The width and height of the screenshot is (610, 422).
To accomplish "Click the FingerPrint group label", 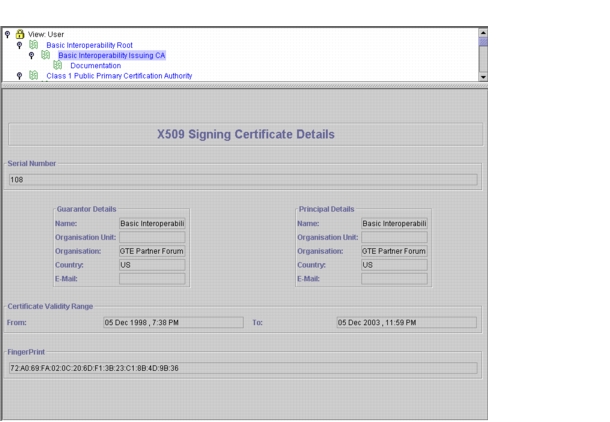I will tap(26, 352).
